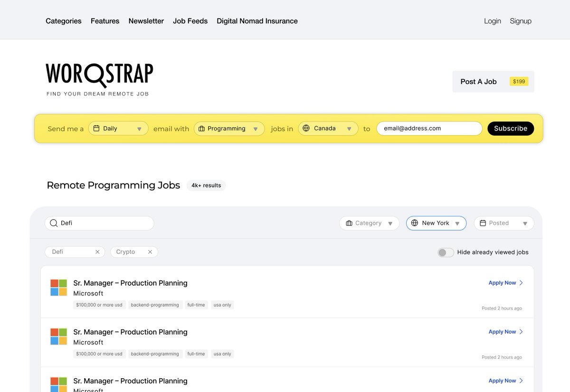The image size is (570, 392).
Task: Click the first listing's full-time tag
Action: point(196,305)
